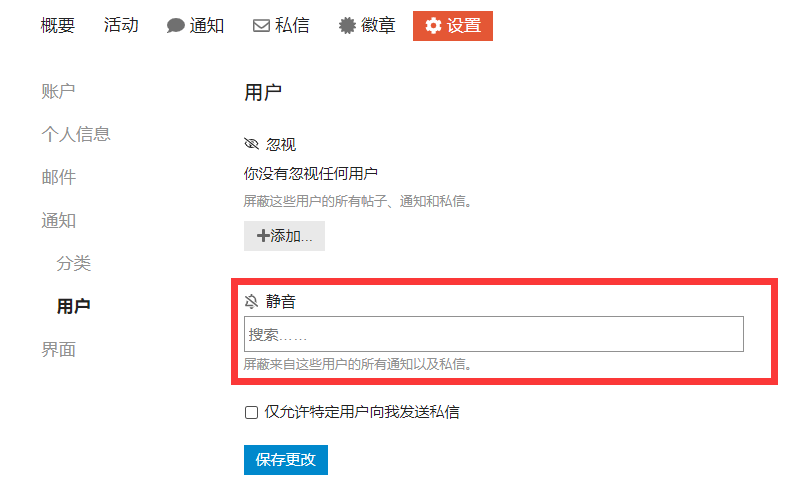Click the crossed-eye 忽视 icon

251,144
